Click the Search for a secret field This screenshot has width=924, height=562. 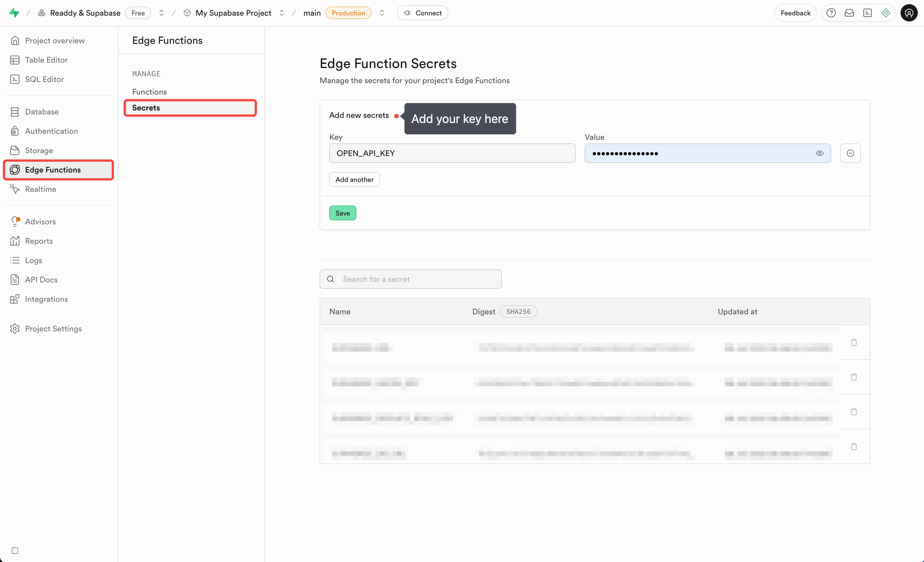410,279
